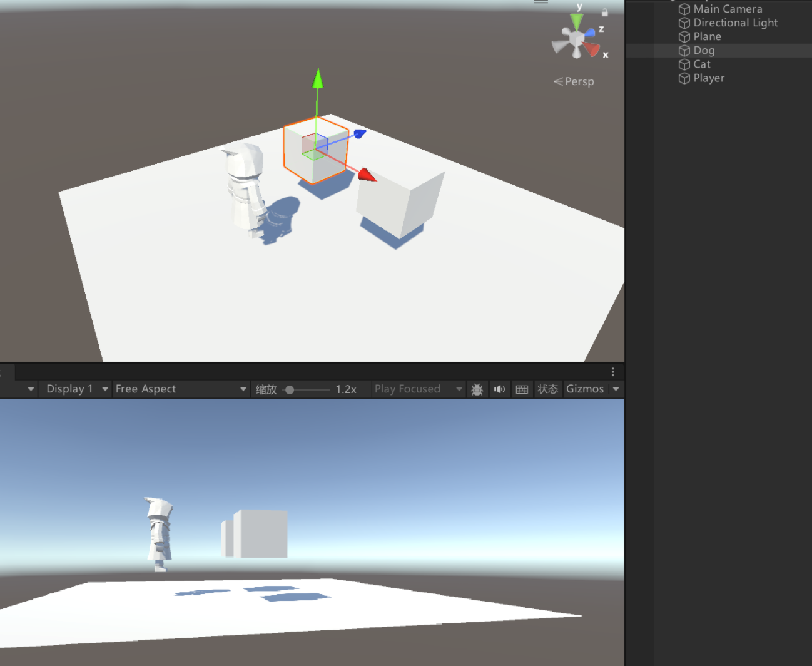Viewport: 812px width, 666px height.
Task: Click the cube icon beside Cat
Action: pos(684,64)
